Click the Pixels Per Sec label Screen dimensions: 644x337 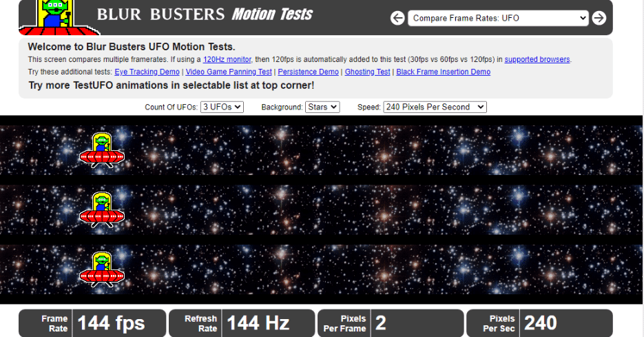(499, 323)
